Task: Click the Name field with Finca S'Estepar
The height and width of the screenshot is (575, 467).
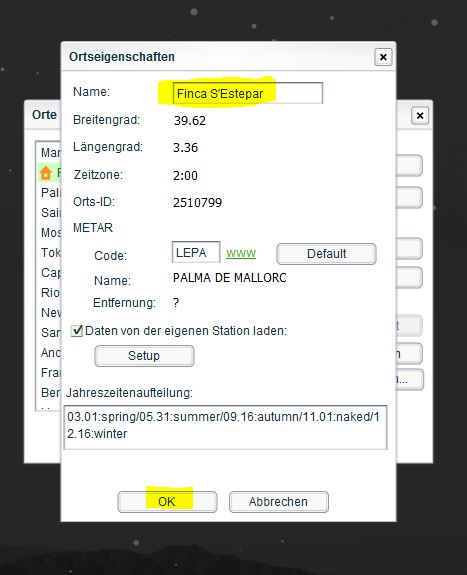Action: point(248,93)
